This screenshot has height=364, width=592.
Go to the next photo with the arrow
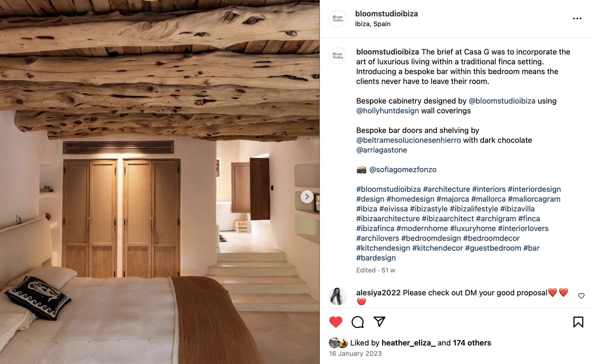(x=307, y=196)
